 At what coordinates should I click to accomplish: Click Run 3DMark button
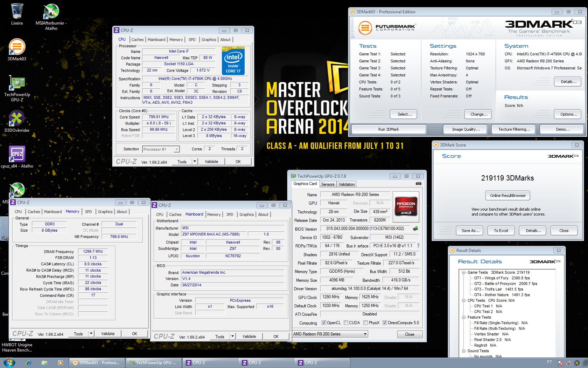tap(388, 129)
